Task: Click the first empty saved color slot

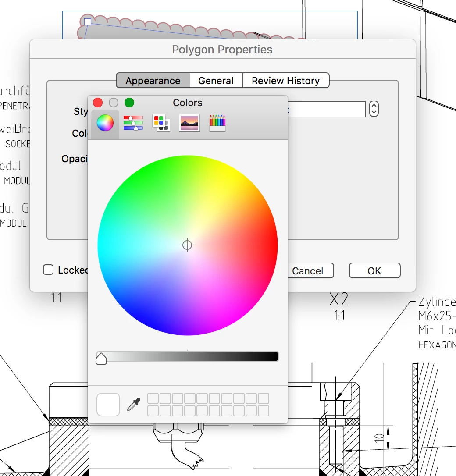Action: [153, 398]
